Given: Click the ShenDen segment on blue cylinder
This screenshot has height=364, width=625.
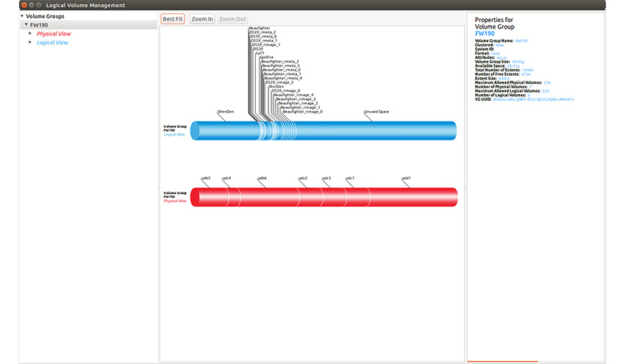Looking at the screenshot, I should tap(221, 131).
